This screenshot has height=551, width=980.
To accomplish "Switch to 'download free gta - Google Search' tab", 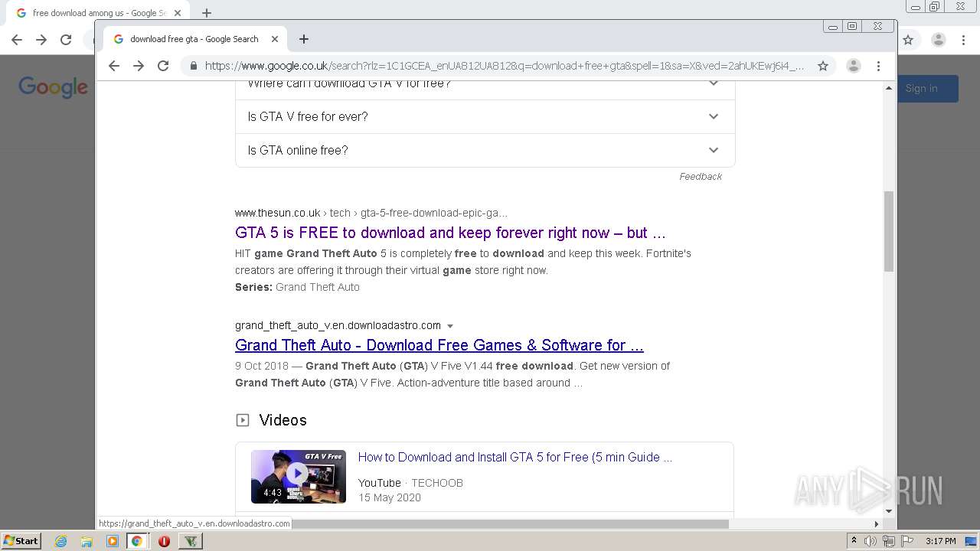I will (x=194, y=39).
